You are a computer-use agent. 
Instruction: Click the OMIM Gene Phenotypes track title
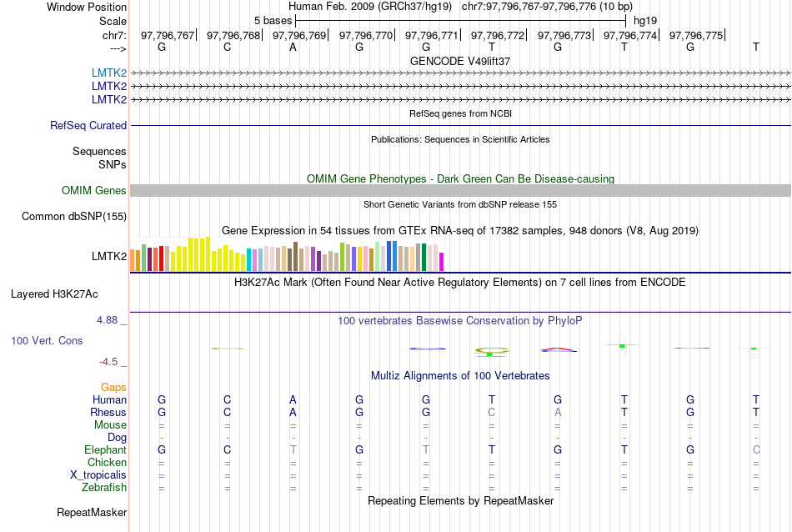point(460,178)
